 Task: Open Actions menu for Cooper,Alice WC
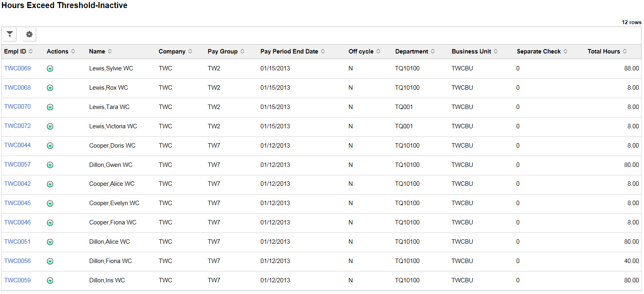point(50,184)
